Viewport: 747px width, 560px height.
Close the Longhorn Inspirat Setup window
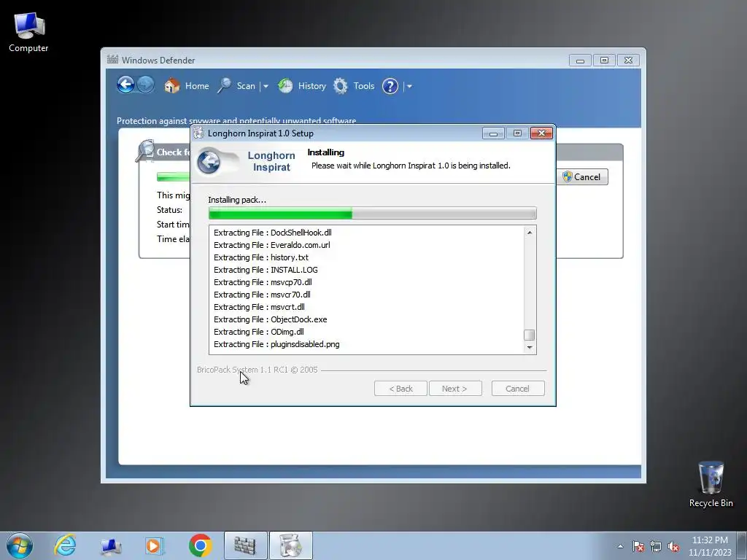[541, 133]
